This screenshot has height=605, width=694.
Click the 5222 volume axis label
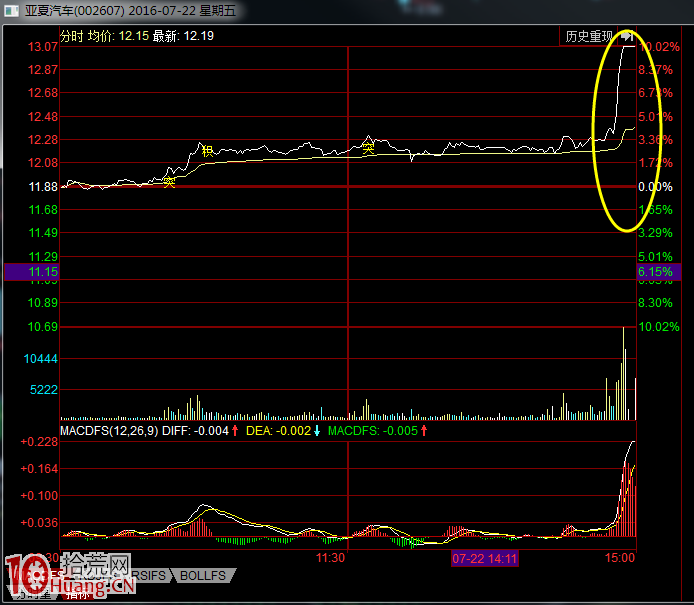44,389
